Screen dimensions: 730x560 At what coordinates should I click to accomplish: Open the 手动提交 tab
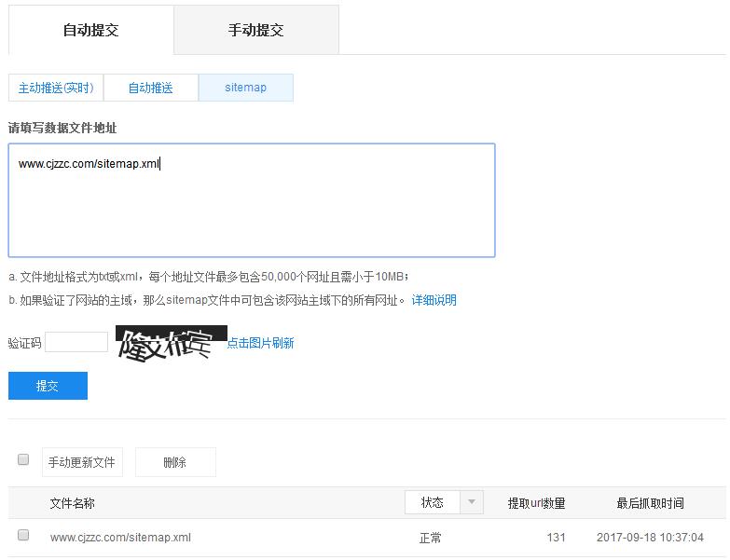pyautogui.click(x=255, y=30)
